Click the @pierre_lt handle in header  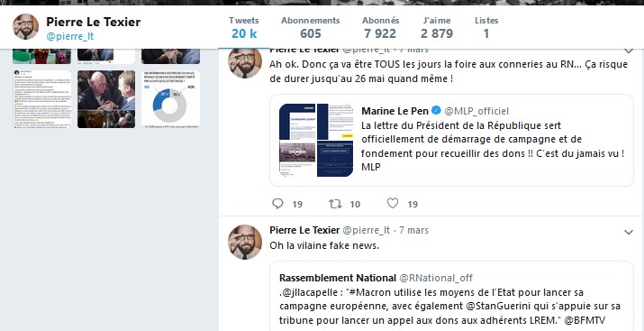tap(70, 36)
